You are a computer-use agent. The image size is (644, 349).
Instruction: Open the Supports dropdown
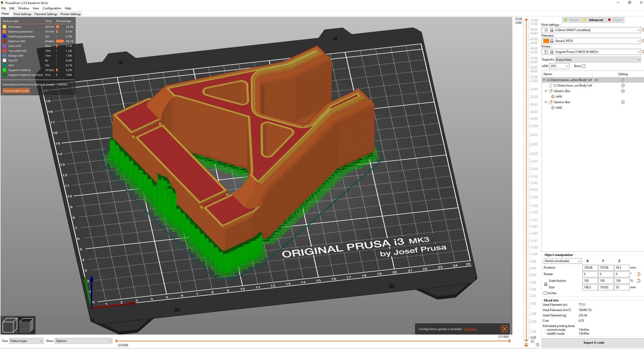click(x=597, y=60)
